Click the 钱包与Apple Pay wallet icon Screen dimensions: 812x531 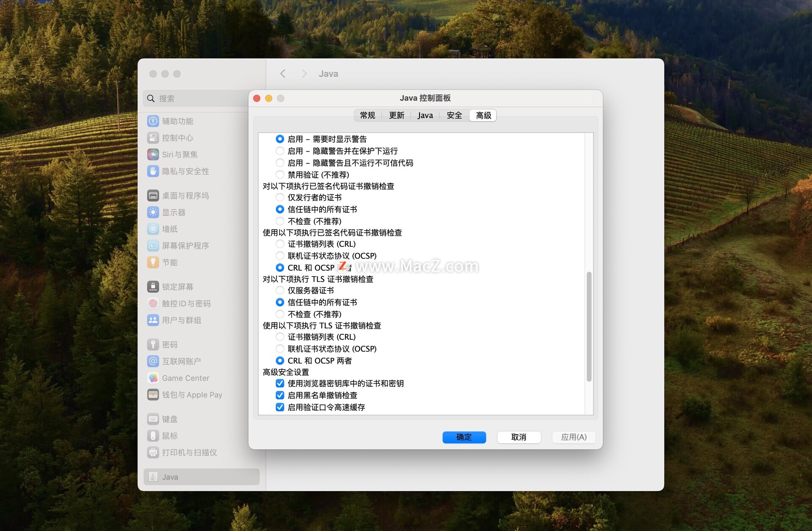click(153, 395)
